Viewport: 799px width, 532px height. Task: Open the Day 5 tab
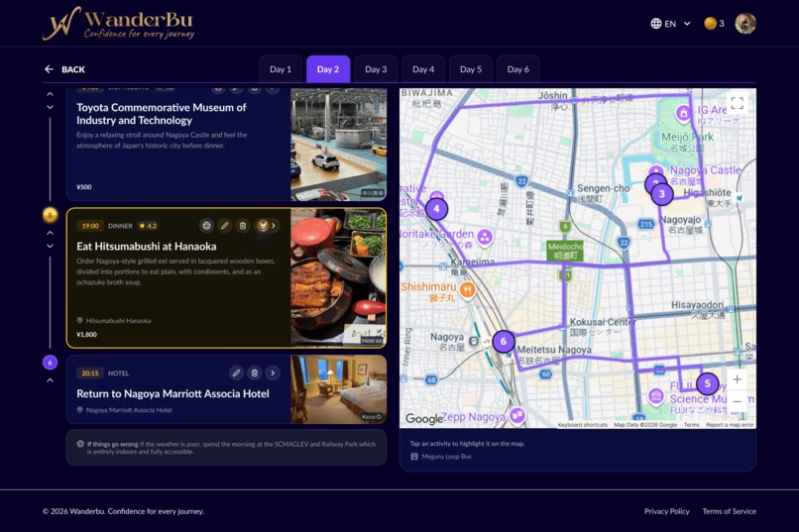pyautogui.click(x=471, y=69)
